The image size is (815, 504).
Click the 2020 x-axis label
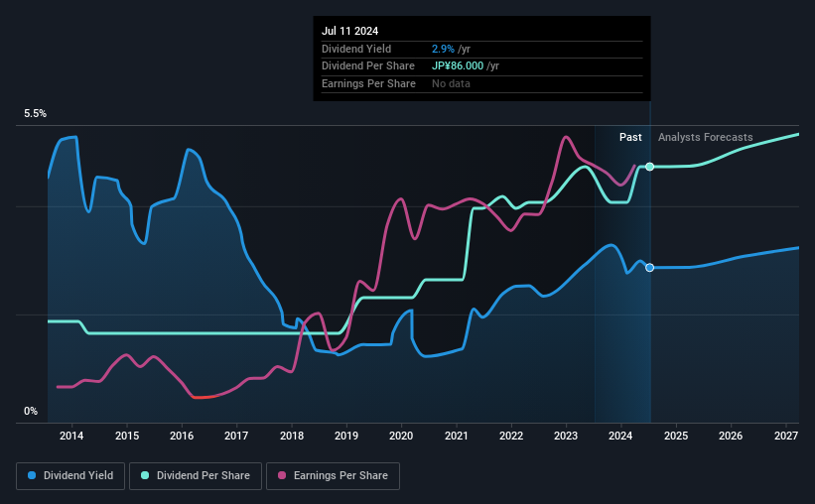[401, 436]
